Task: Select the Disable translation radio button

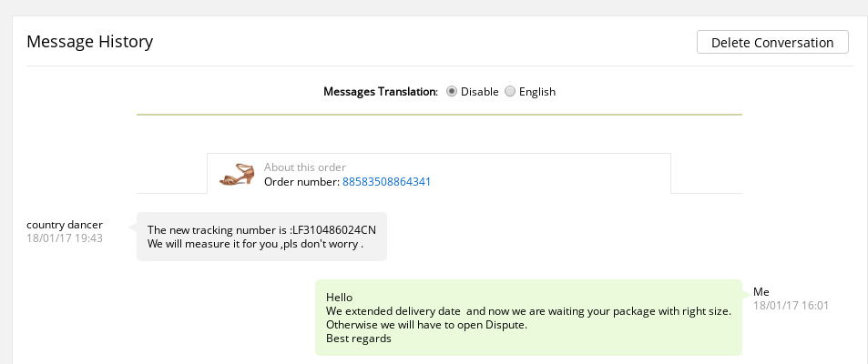Action: tap(452, 92)
